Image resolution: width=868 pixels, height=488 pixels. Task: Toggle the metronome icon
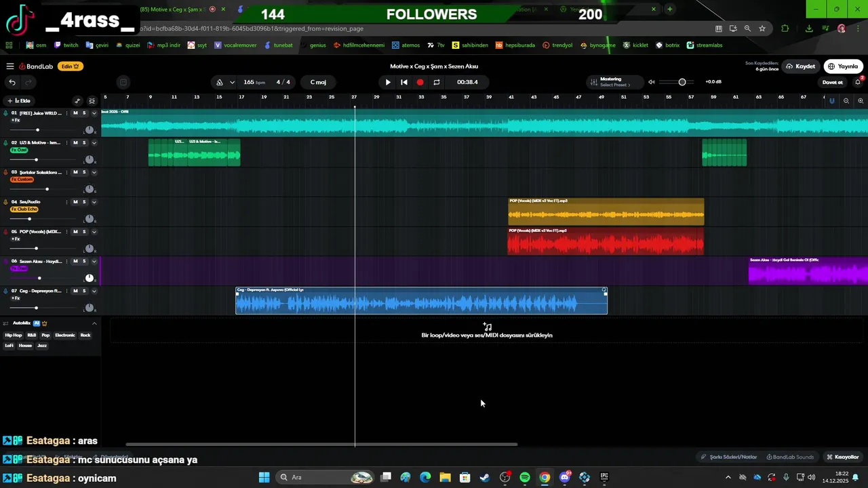click(220, 82)
